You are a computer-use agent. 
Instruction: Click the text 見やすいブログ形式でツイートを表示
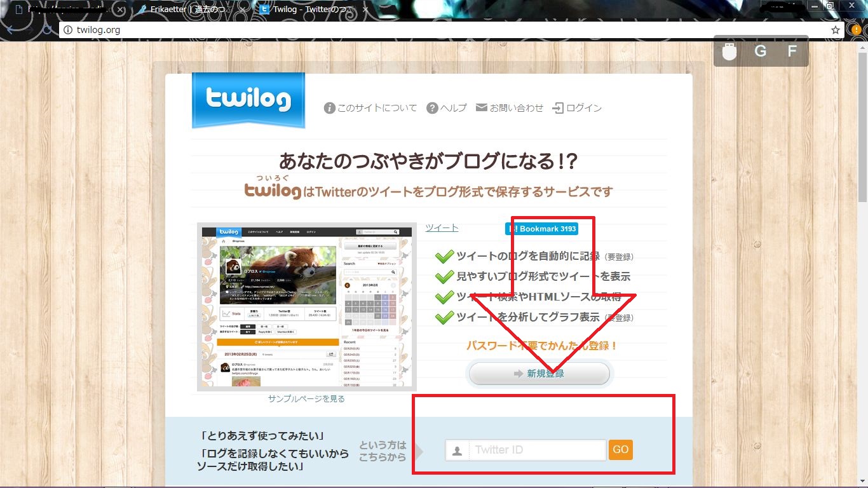coord(543,277)
